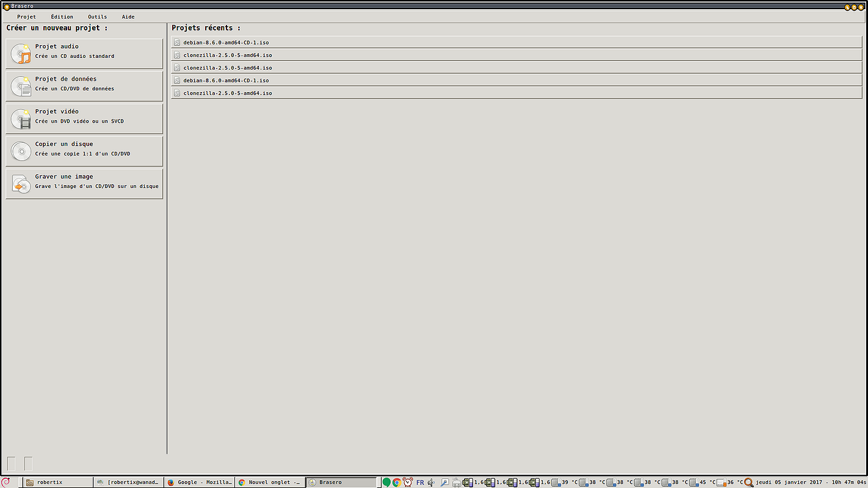Click the 36 °C temperature sensor icon
This screenshot has height=488, width=868.
point(721,483)
